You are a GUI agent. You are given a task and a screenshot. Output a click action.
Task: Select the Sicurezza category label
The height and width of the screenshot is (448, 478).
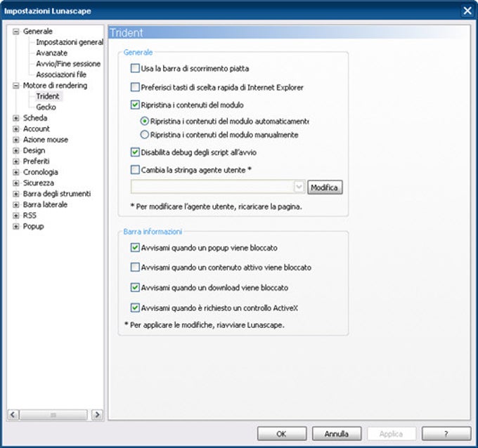tap(39, 183)
